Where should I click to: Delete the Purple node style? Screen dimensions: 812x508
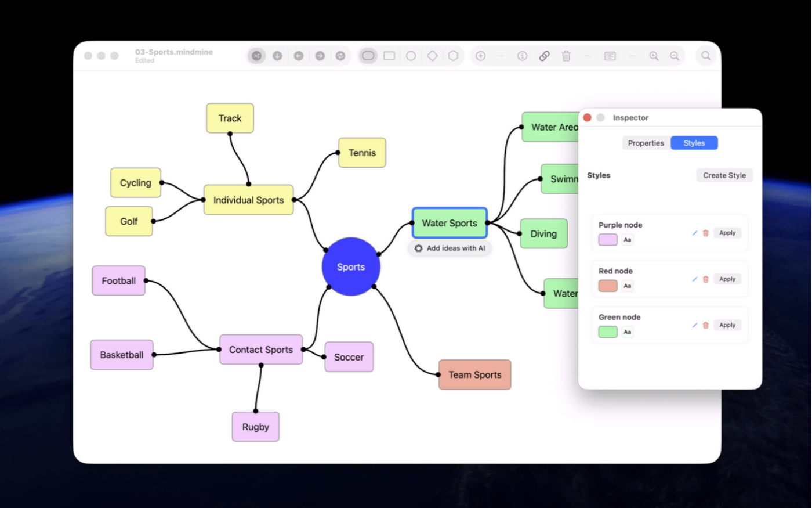pos(706,233)
